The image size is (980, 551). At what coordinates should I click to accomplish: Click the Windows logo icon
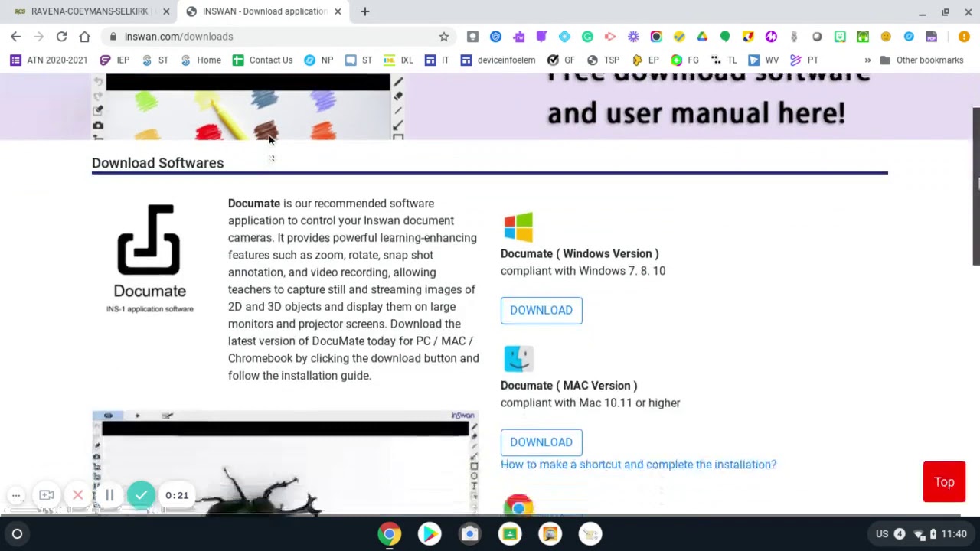[518, 227]
